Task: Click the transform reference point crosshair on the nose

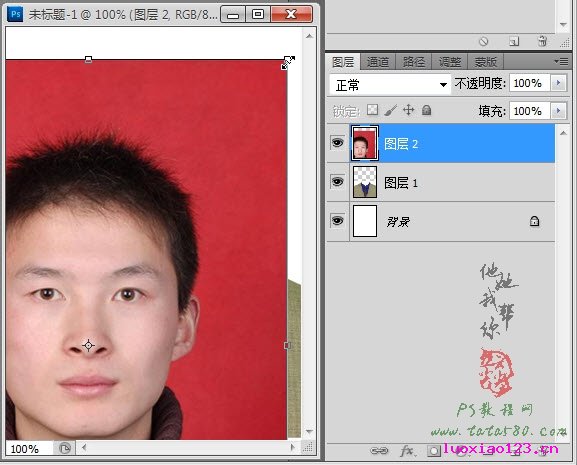Action: (x=88, y=345)
